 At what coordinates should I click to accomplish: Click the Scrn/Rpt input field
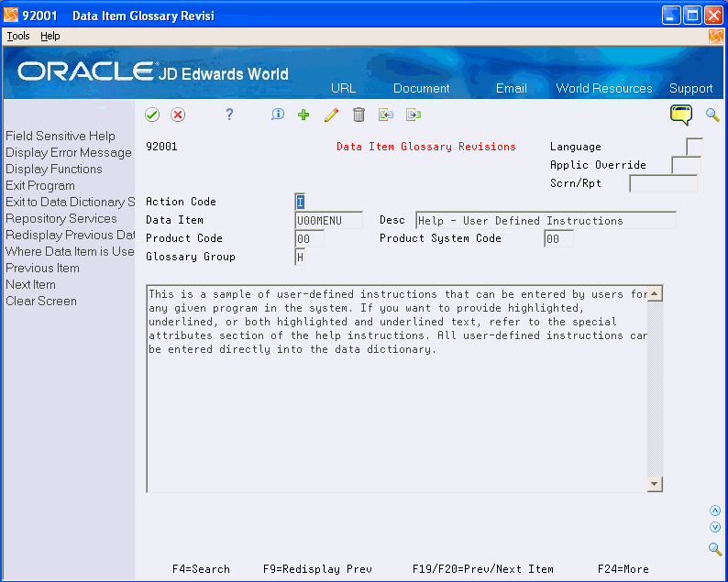point(664,183)
